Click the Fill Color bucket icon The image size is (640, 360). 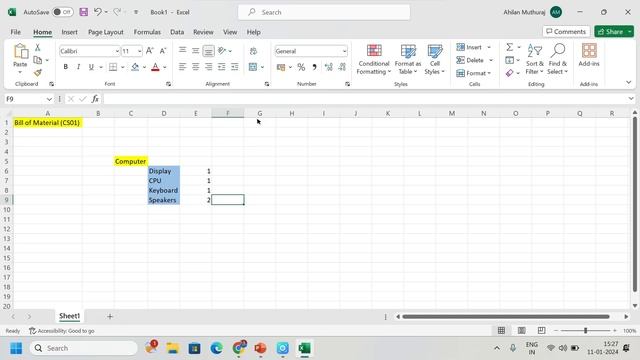click(135, 67)
